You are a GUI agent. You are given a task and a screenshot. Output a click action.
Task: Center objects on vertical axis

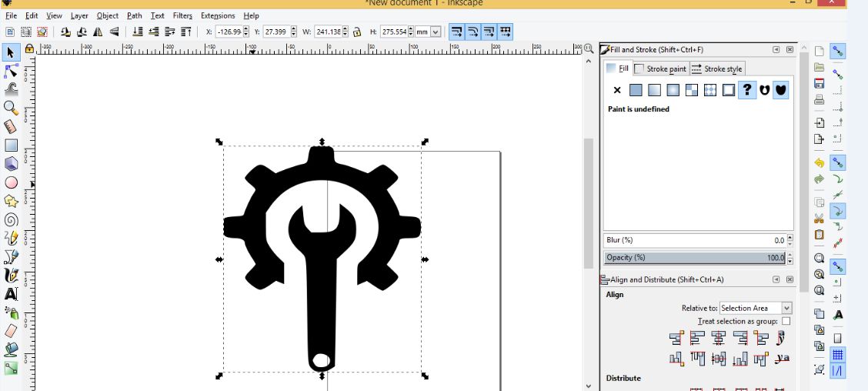click(719, 337)
